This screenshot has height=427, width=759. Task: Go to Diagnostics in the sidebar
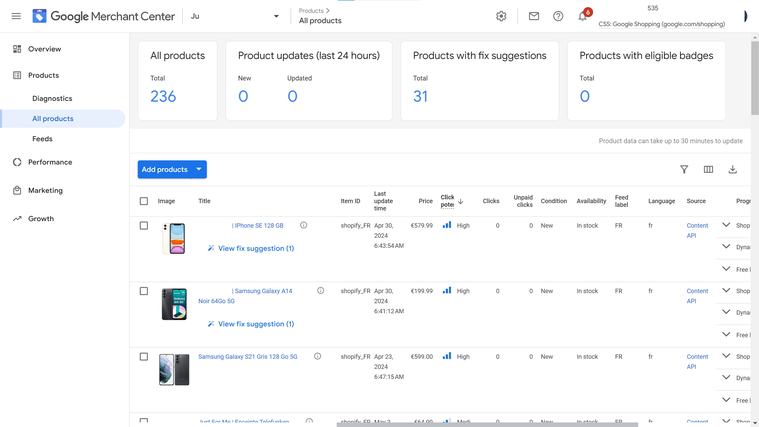click(x=52, y=98)
